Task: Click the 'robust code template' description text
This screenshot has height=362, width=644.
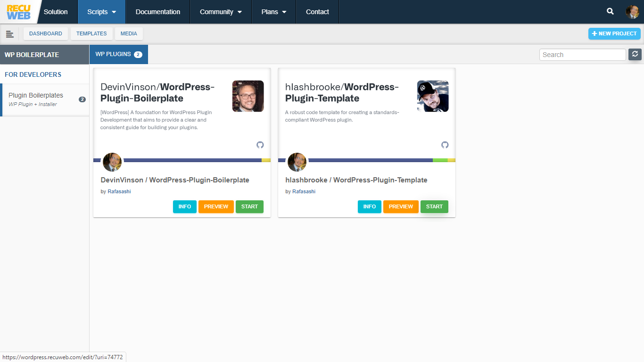Action: click(x=342, y=116)
